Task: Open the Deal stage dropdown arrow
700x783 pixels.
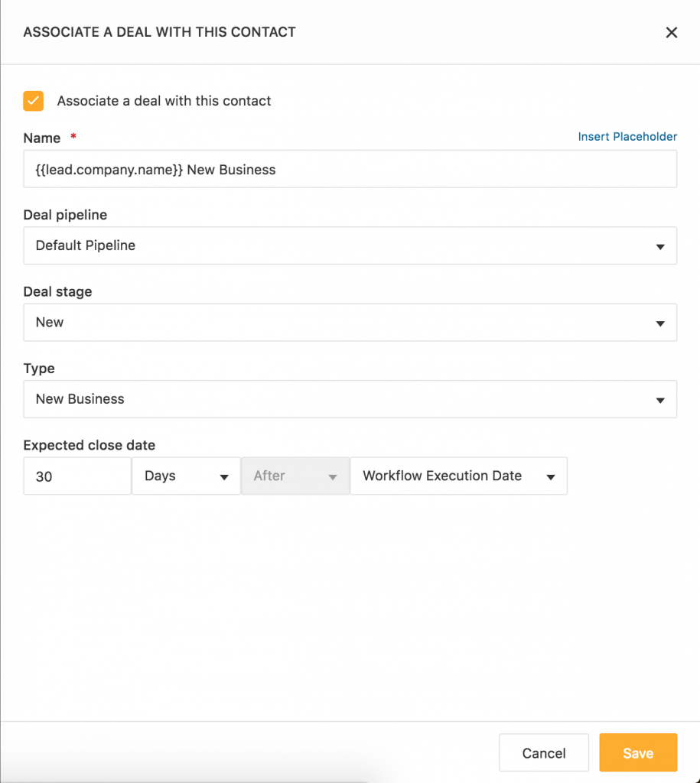Action: [659, 322]
